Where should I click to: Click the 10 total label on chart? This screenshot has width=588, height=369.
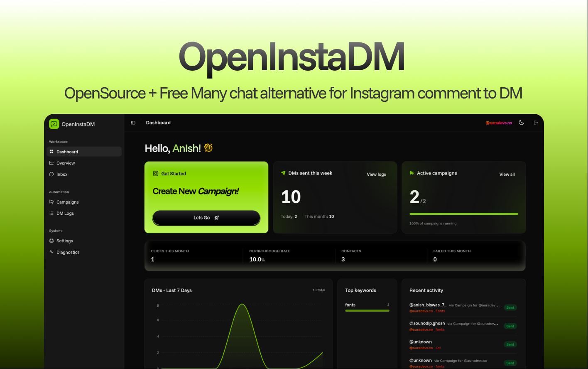coord(319,290)
